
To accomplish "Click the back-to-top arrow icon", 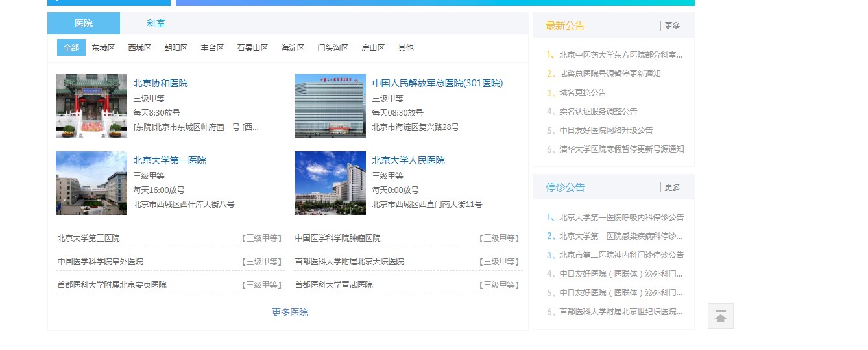I will (x=720, y=316).
